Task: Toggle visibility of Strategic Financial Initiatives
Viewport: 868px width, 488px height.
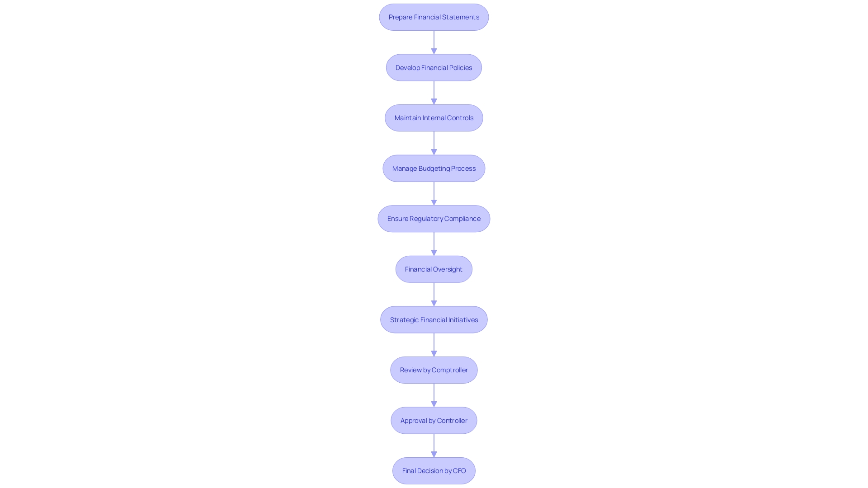Action: (434, 319)
